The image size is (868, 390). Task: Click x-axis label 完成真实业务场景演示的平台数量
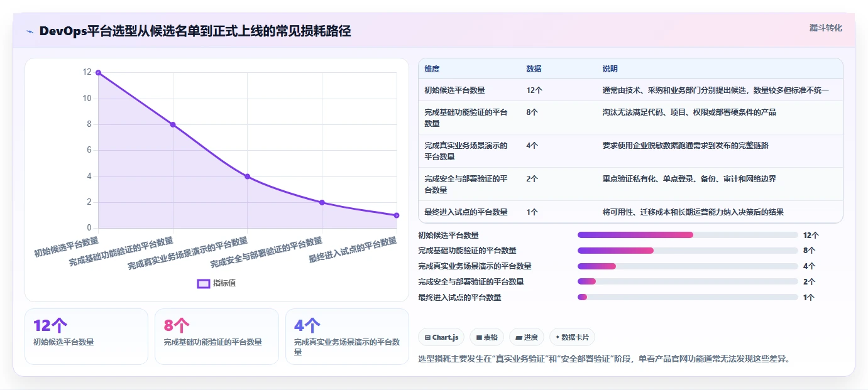(x=187, y=253)
